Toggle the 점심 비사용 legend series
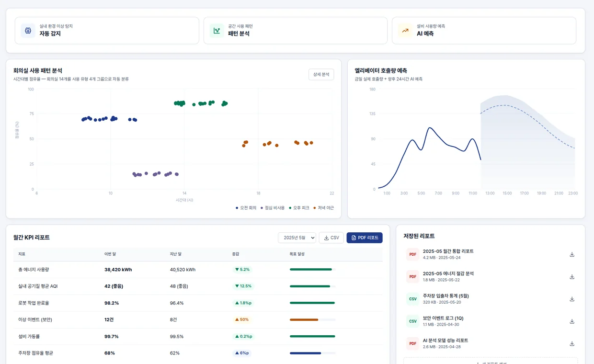The width and height of the screenshot is (594, 364). coord(273,208)
